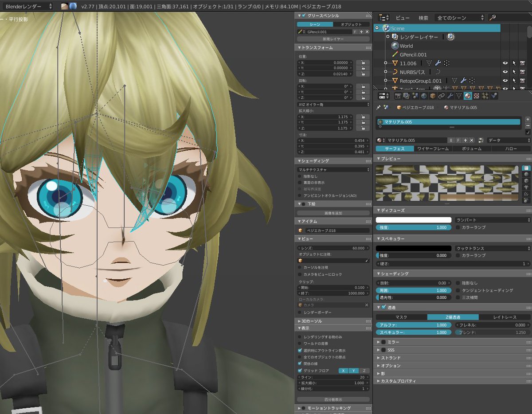This screenshot has width=532, height=414.
Task: Toggle grid floor Z axis button
Action: 364,371
